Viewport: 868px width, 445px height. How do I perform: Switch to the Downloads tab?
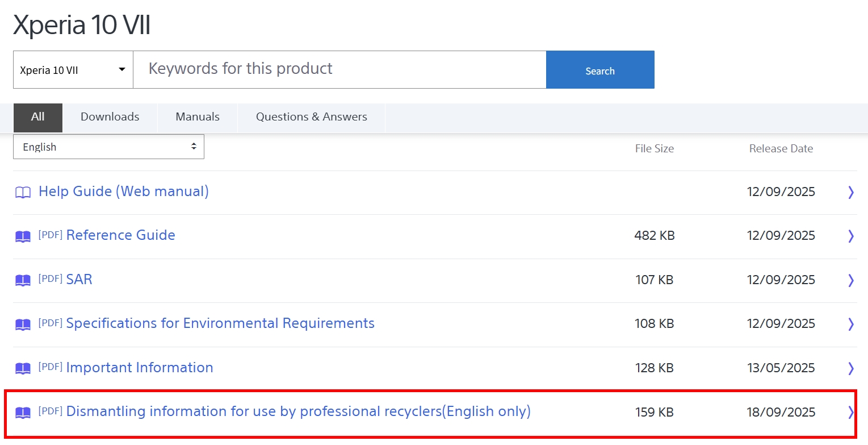110,117
